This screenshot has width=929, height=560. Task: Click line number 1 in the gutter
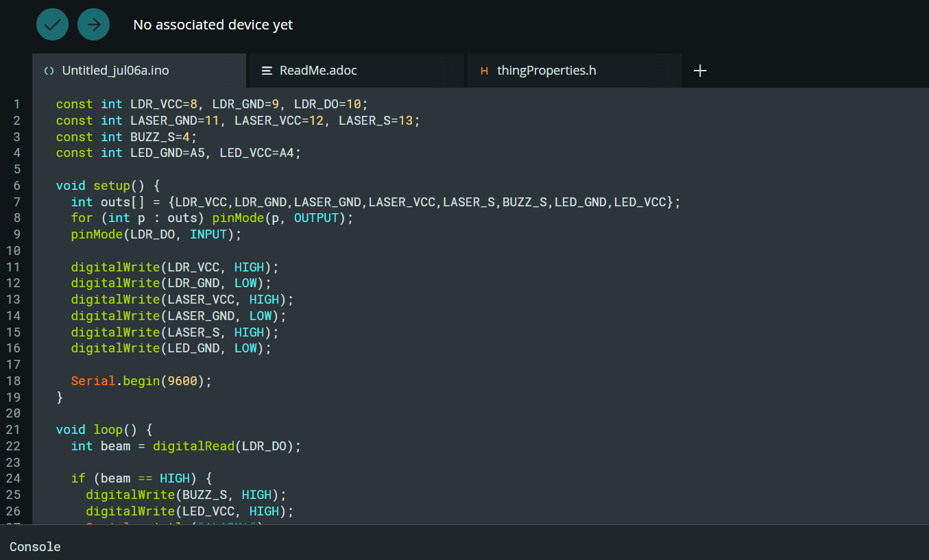point(16,104)
